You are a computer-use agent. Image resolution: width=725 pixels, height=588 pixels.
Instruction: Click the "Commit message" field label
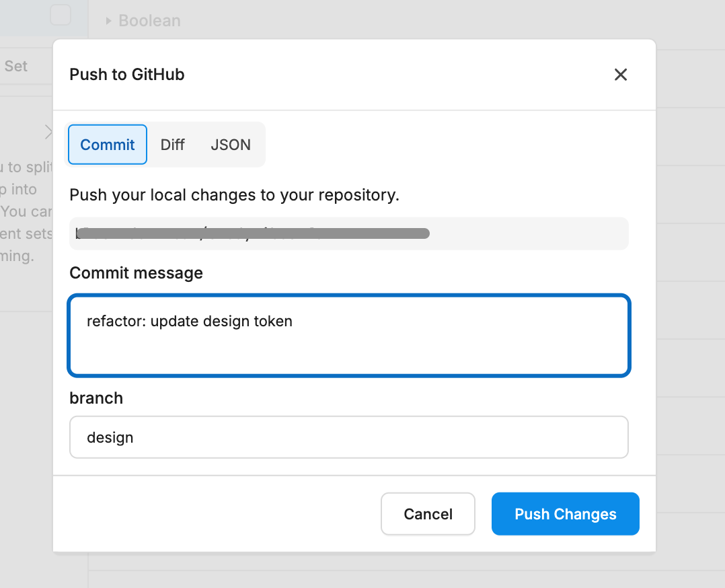click(x=136, y=272)
